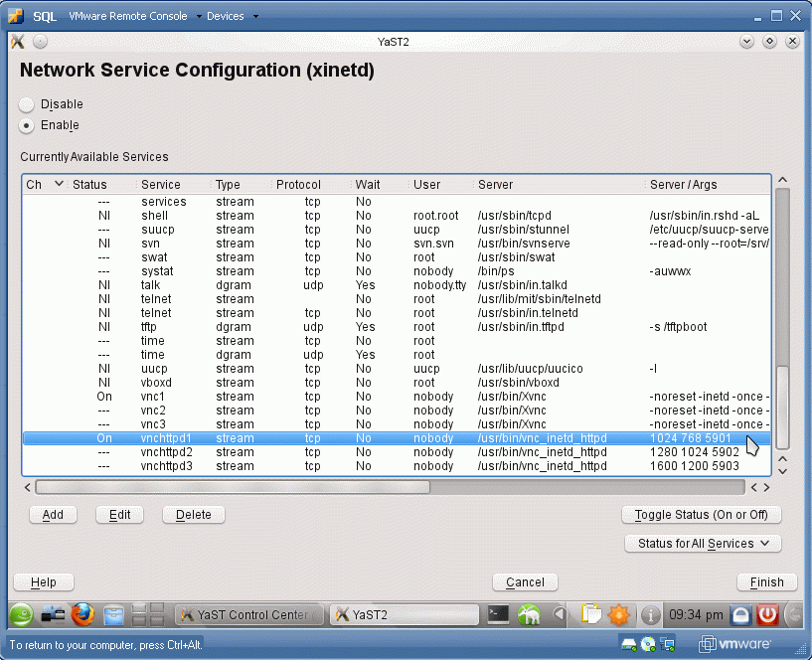Click the Add button
The height and width of the screenshot is (660, 812).
(x=53, y=515)
